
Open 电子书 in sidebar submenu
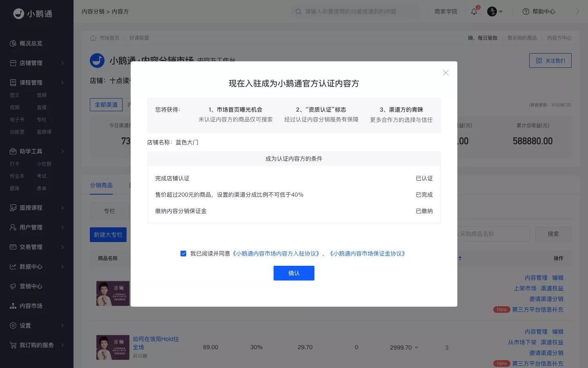[x=17, y=120]
